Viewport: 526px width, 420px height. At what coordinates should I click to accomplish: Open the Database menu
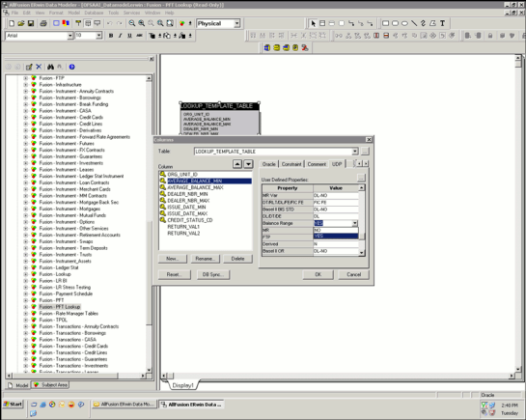click(x=94, y=13)
